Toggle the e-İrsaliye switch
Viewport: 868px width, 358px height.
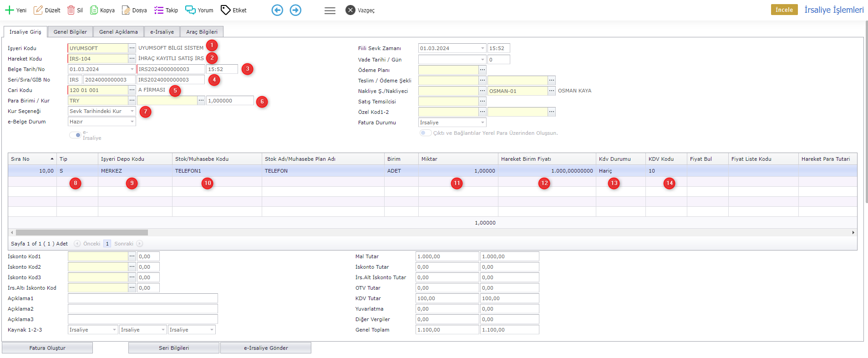(75, 135)
